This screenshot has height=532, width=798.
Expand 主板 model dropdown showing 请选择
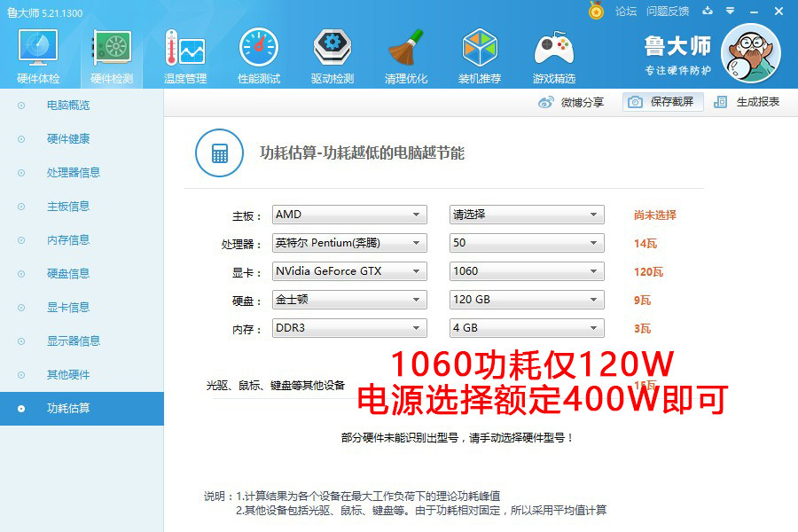[527, 215]
